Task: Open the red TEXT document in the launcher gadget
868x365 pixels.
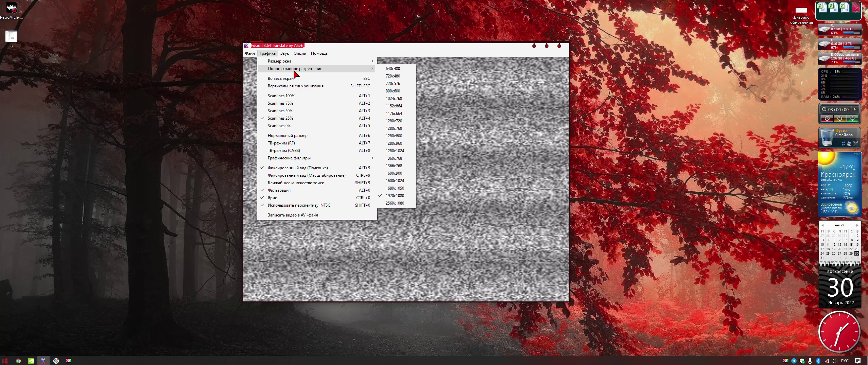Action: [x=856, y=7]
